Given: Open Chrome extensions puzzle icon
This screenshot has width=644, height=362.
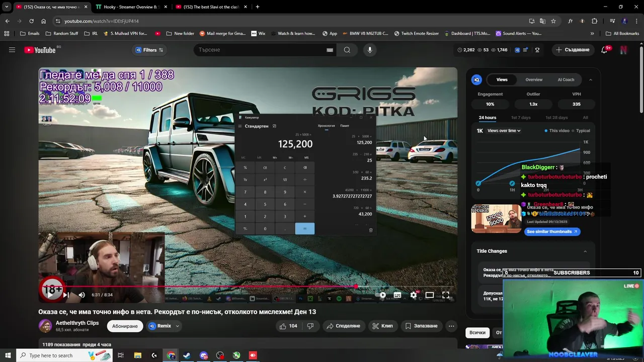Looking at the screenshot, I should [595, 21].
